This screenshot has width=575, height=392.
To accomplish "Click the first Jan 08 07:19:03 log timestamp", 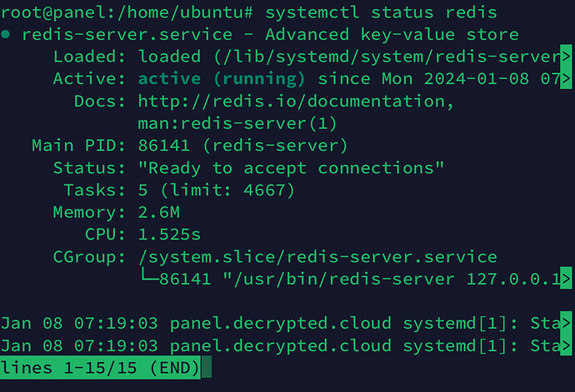I will pyautogui.click(x=79, y=323).
